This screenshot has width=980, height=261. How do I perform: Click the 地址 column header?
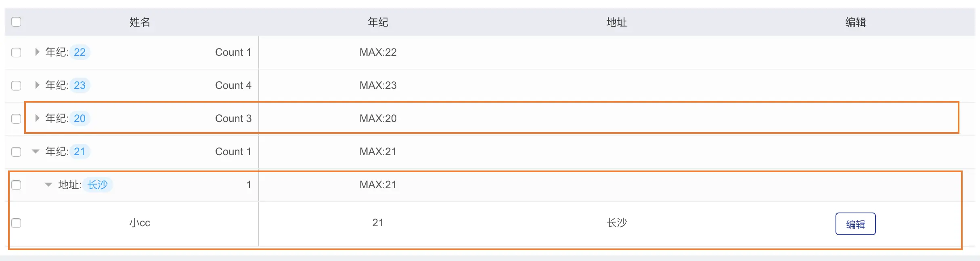(616, 22)
